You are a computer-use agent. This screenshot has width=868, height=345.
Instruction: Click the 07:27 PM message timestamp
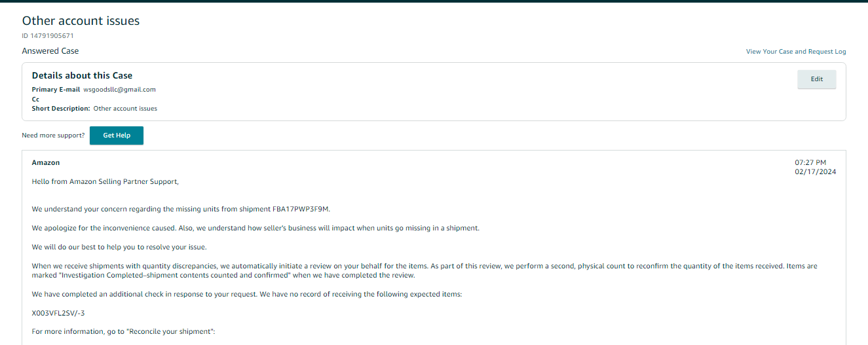tap(810, 162)
